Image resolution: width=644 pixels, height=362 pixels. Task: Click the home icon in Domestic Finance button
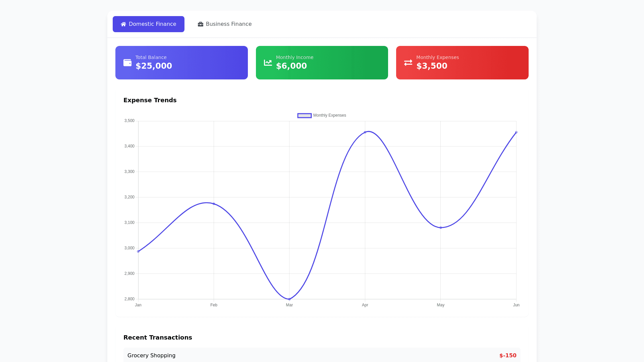click(123, 24)
